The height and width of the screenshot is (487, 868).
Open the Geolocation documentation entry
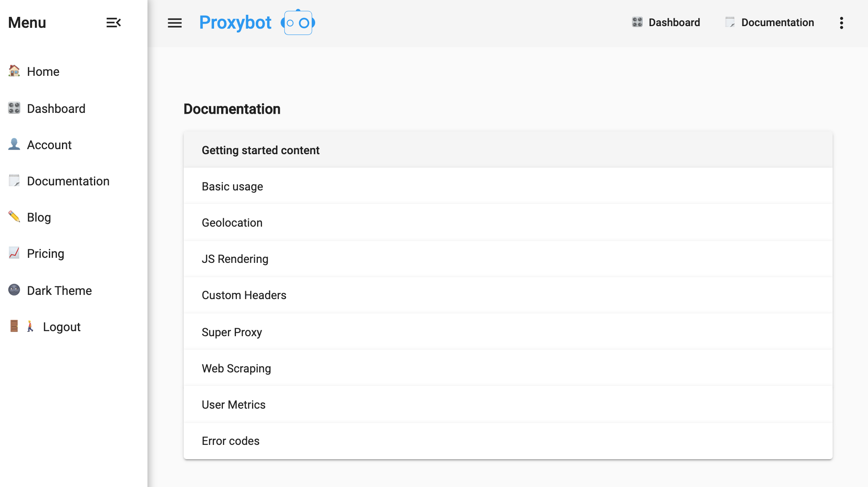(x=508, y=222)
